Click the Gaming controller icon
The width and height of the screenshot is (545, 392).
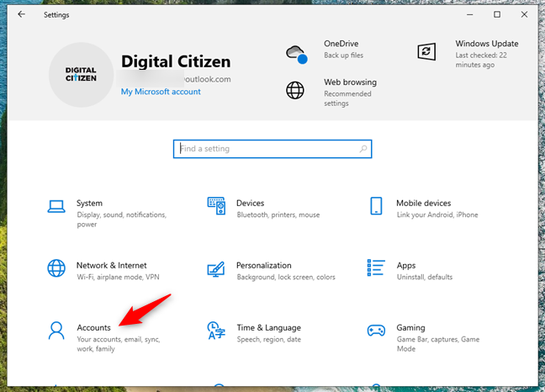pyautogui.click(x=376, y=331)
